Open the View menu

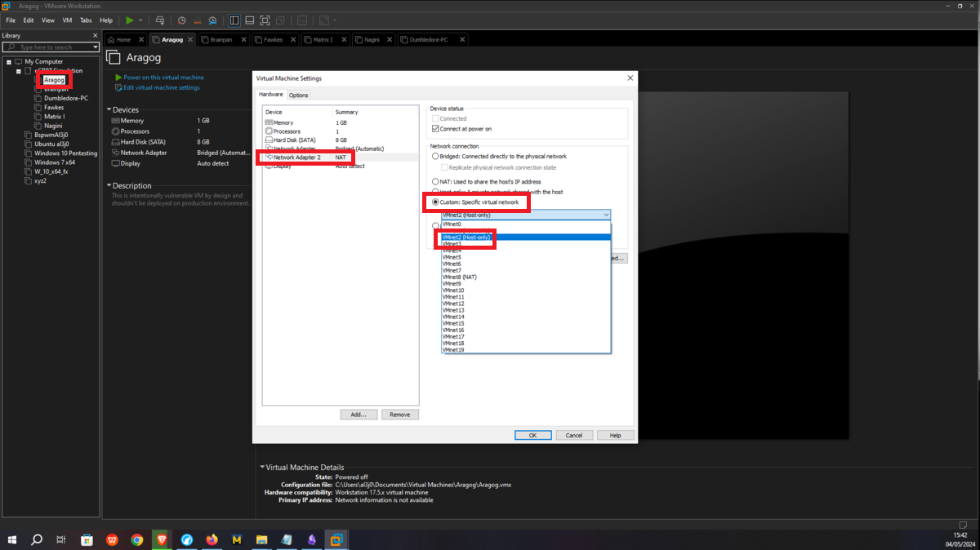click(x=48, y=20)
